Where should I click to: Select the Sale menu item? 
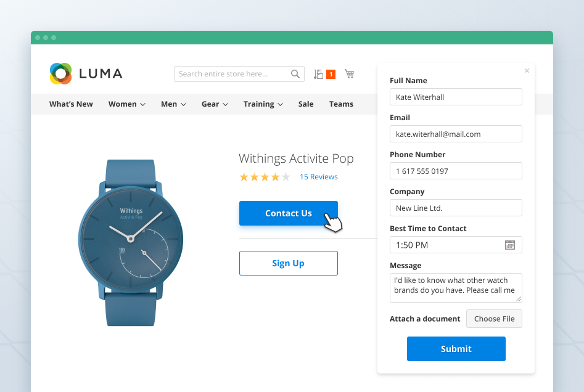coord(305,104)
